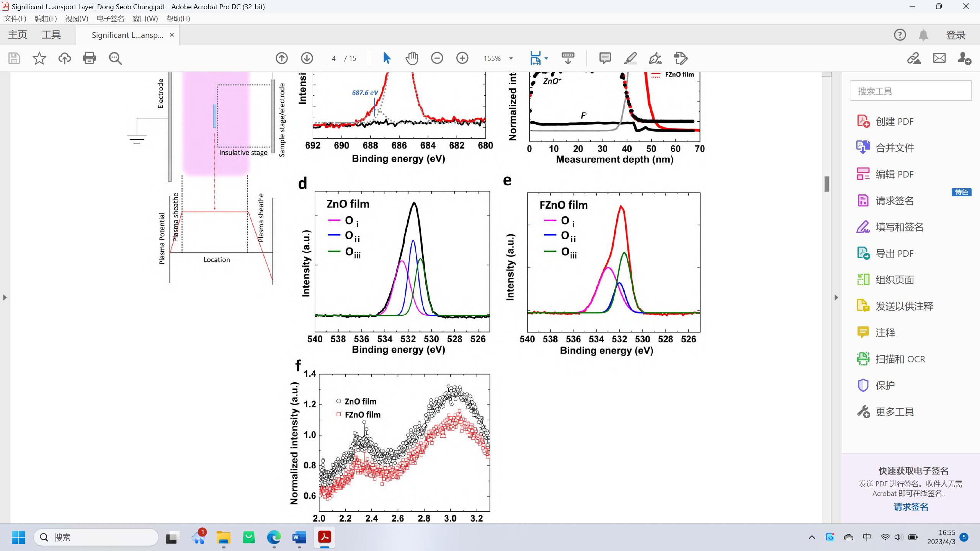Image resolution: width=980 pixels, height=551 pixels.
Task: Open the find text magnifier tool
Action: pyautogui.click(x=115, y=58)
